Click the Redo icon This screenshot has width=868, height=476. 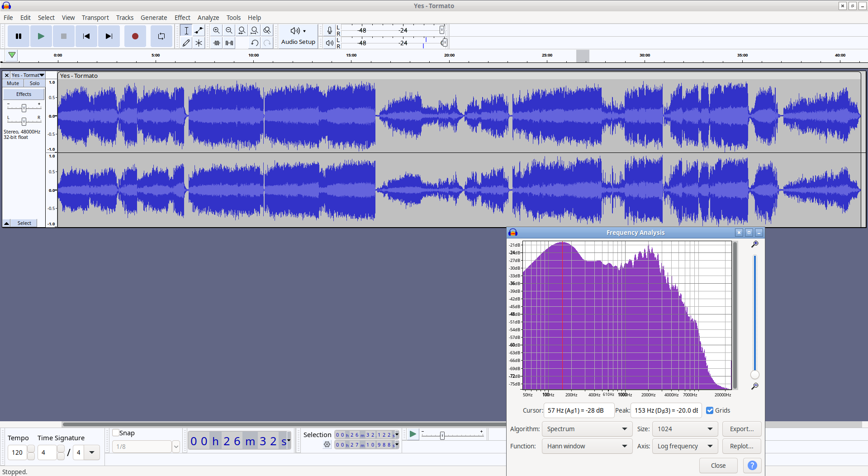[267, 43]
